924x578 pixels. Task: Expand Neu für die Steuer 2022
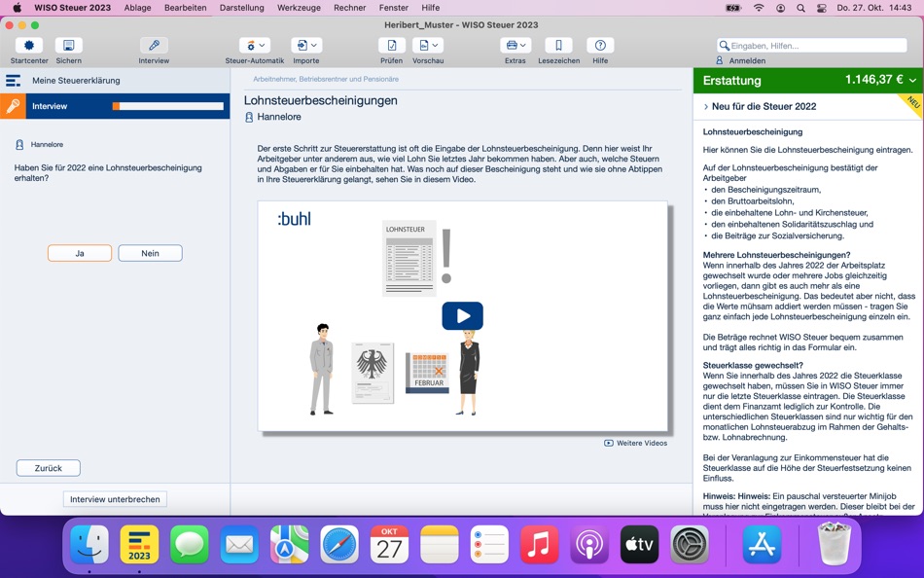click(760, 106)
